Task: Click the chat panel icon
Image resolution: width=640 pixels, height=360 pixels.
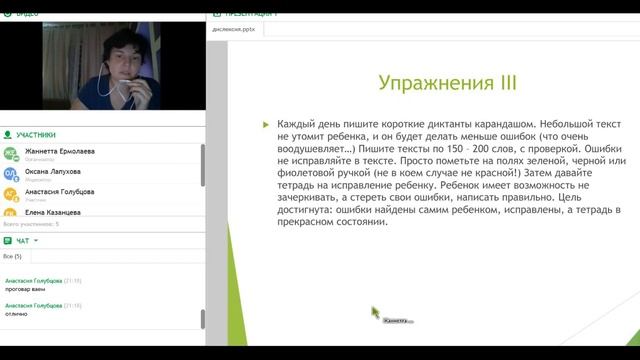Action: 7,241
